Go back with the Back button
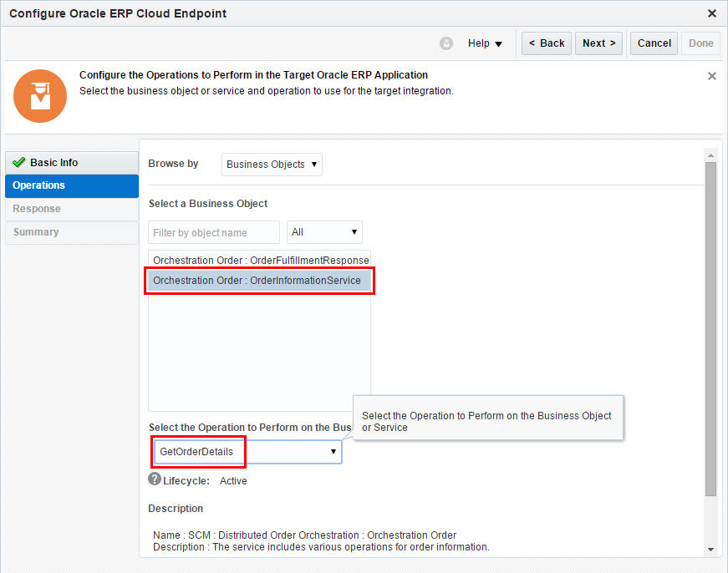This screenshot has width=728, height=573. [547, 43]
